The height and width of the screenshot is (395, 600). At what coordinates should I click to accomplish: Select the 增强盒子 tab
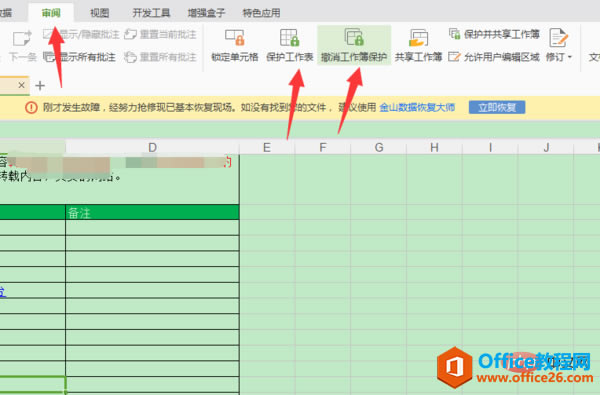click(206, 13)
